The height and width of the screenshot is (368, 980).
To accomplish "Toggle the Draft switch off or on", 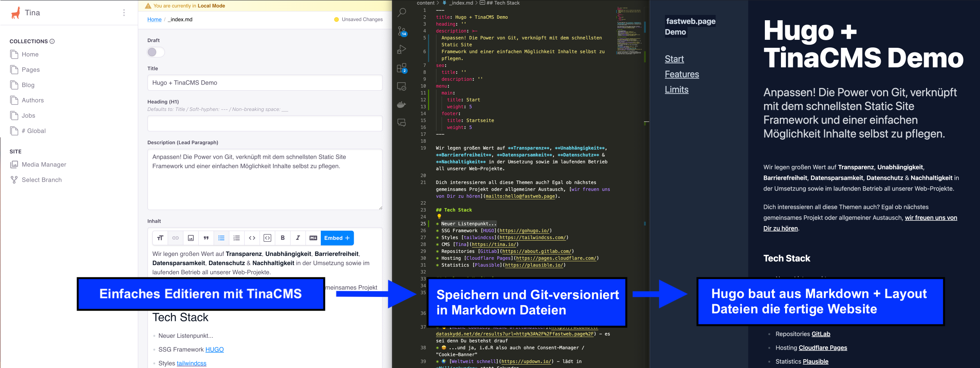I will click(x=156, y=52).
